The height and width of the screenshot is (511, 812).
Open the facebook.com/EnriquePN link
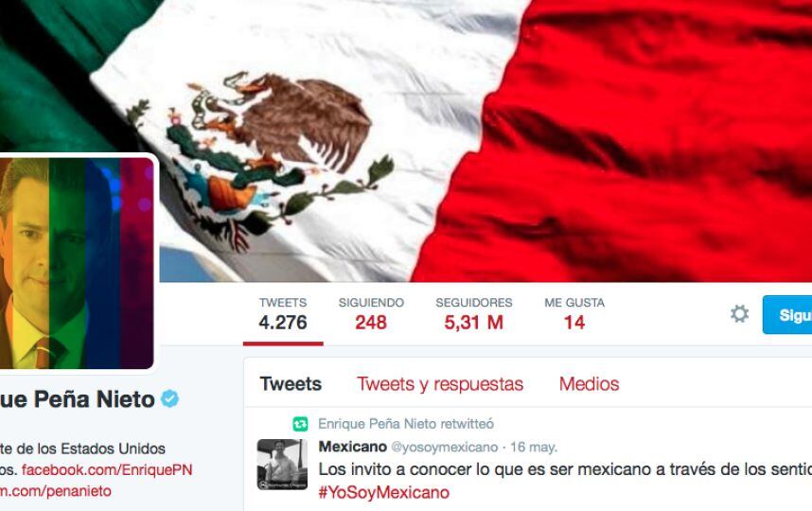[107, 469]
